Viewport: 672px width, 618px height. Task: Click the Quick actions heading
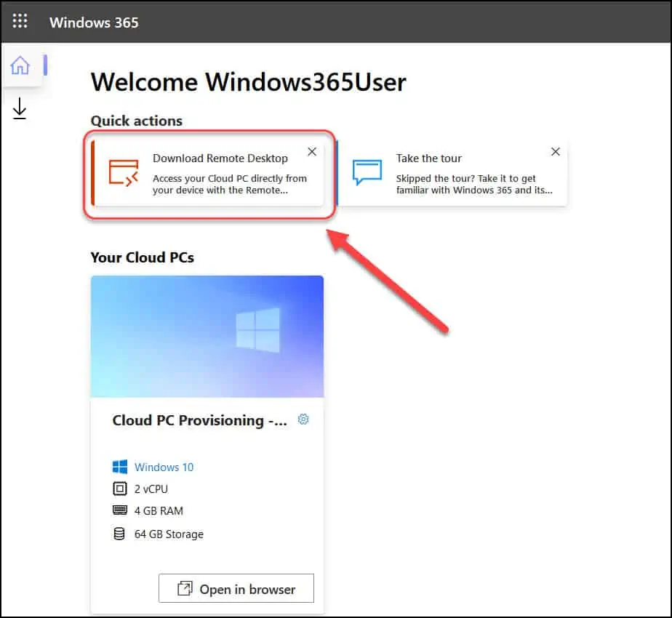click(x=137, y=121)
